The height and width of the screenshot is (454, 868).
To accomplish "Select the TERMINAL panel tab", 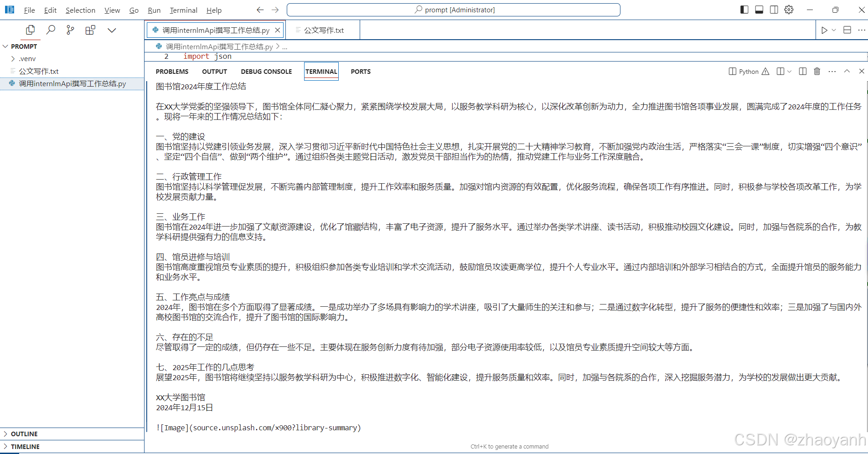I will click(x=321, y=72).
